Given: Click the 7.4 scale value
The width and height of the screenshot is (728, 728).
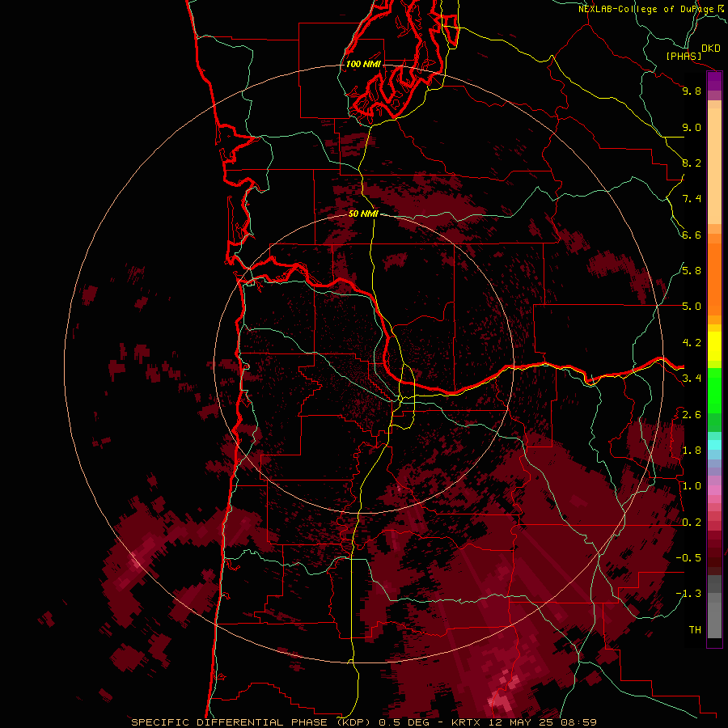Looking at the screenshot, I should point(692,199).
